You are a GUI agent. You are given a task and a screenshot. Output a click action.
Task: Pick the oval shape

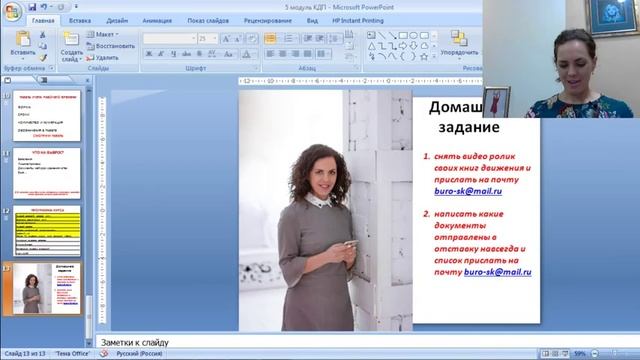pos(413,36)
